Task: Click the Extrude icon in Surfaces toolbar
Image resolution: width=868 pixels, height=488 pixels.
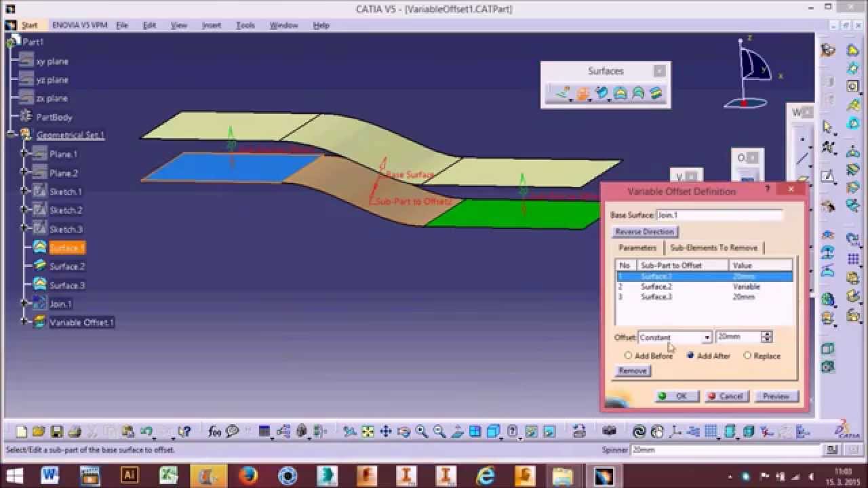Action: coord(561,93)
